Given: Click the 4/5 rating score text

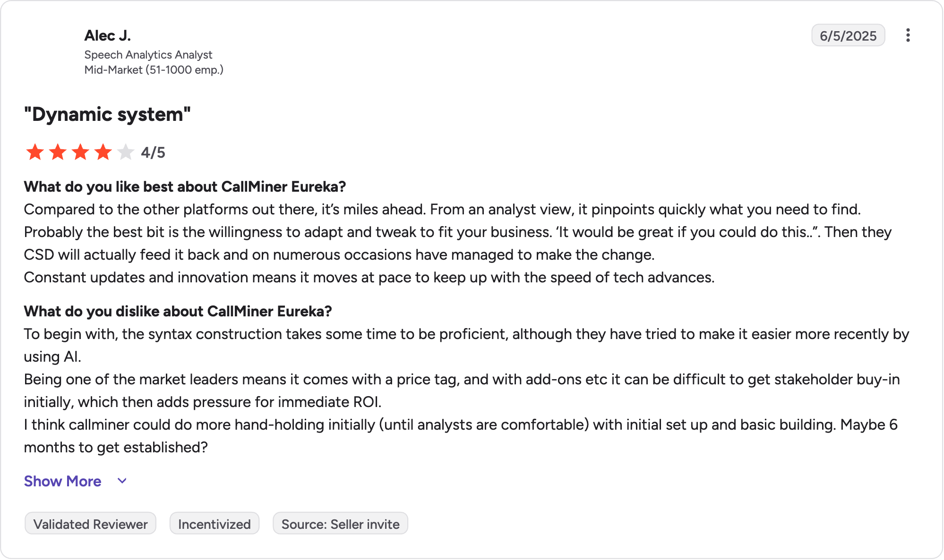Looking at the screenshot, I should [x=153, y=153].
